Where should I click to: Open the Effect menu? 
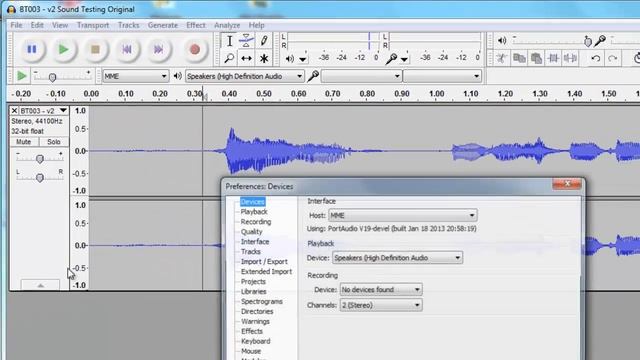196,25
